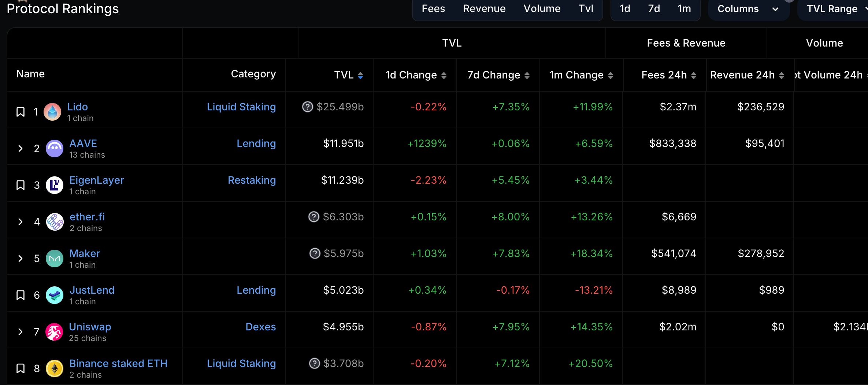The height and width of the screenshot is (385, 868).
Task: Click the question mark beside ether.fi TVL
Action: [x=314, y=217]
